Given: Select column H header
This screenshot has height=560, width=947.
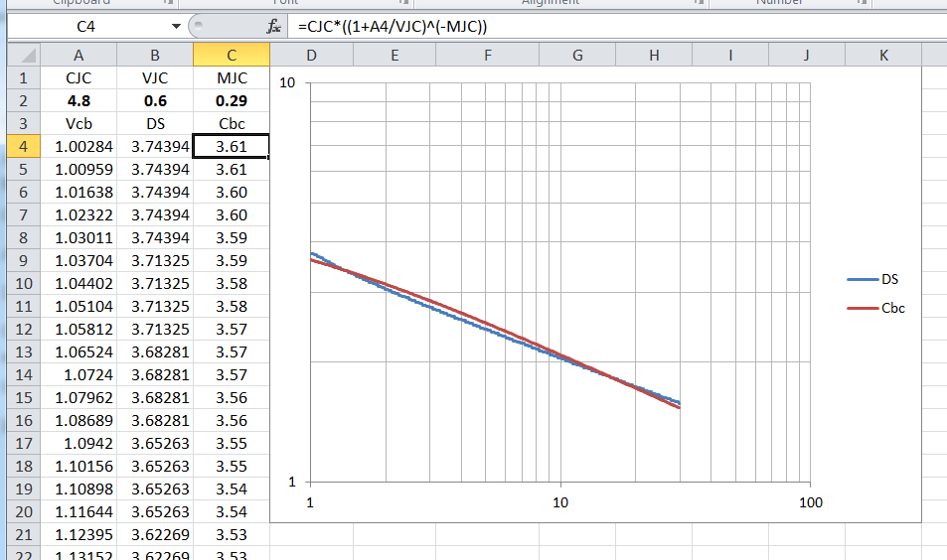Looking at the screenshot, I should click(654, 56).
